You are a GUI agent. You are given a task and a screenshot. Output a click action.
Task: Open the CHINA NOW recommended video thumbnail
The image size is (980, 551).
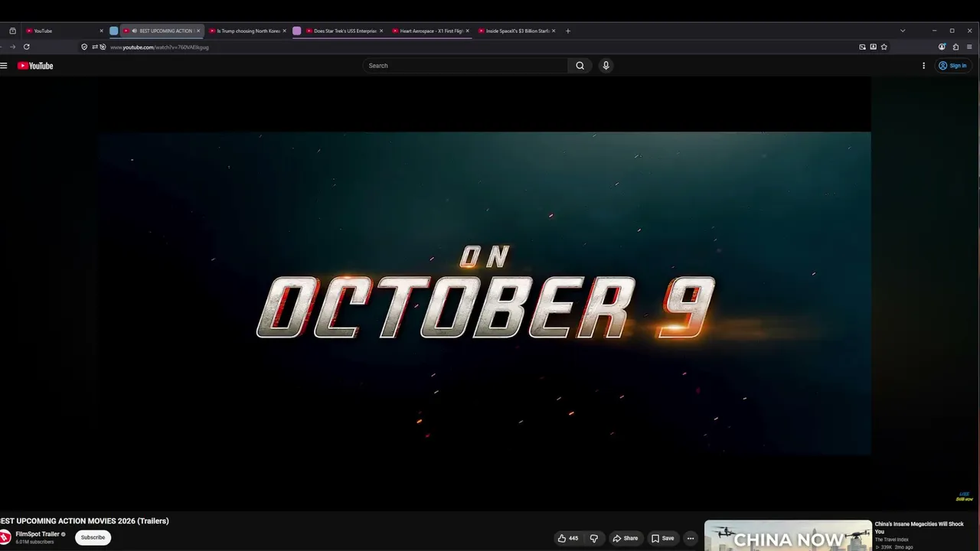pos(788,536)
